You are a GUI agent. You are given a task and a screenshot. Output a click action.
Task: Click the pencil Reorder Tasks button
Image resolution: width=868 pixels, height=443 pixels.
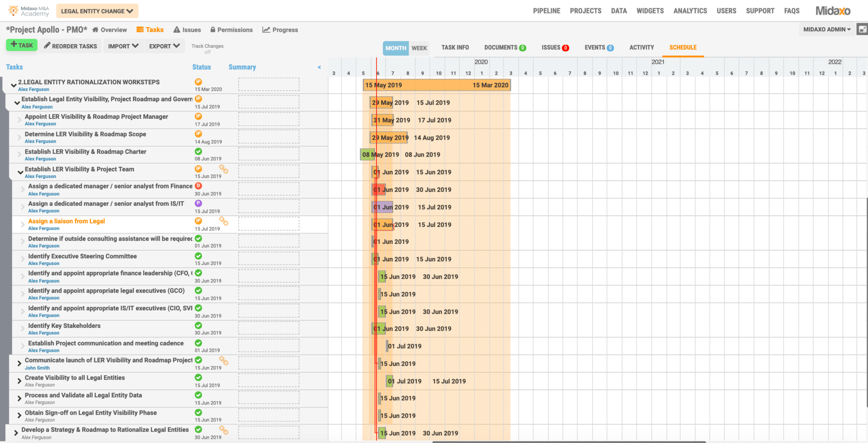point(71,46)
